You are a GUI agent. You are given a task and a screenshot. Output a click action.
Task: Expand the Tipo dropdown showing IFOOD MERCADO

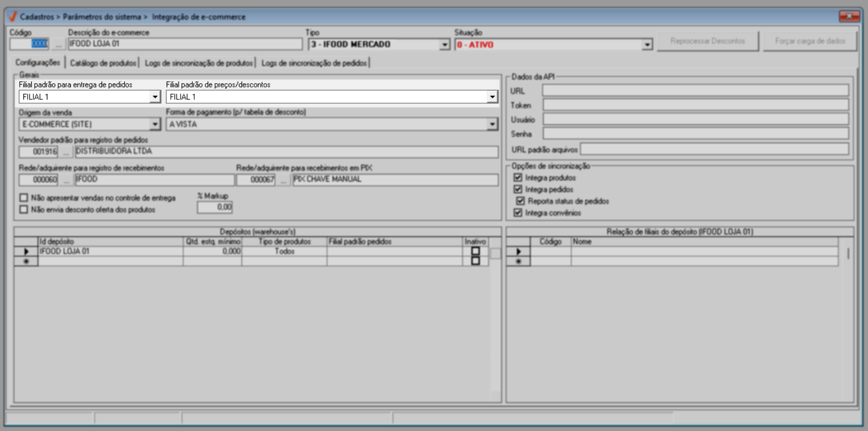pos(444,45)
